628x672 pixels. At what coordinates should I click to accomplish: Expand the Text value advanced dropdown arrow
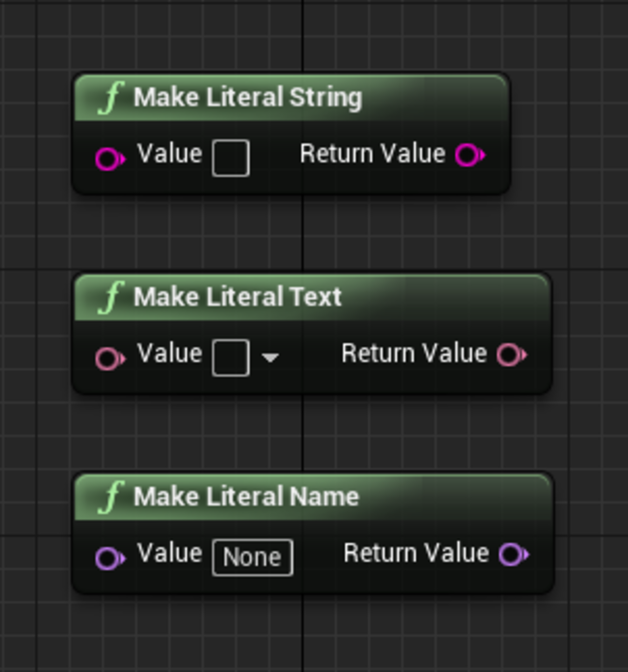tap(270, 358)
